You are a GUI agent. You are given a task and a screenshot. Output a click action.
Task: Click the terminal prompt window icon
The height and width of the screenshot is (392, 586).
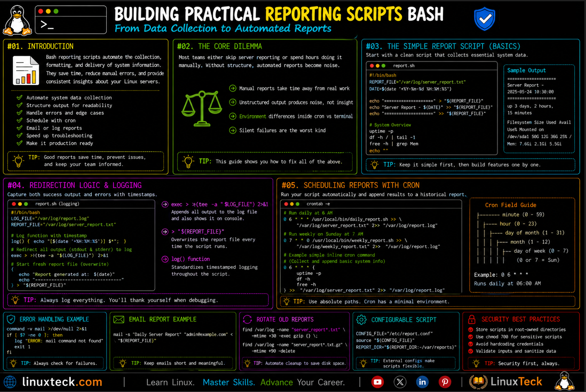tap(71, 20)
